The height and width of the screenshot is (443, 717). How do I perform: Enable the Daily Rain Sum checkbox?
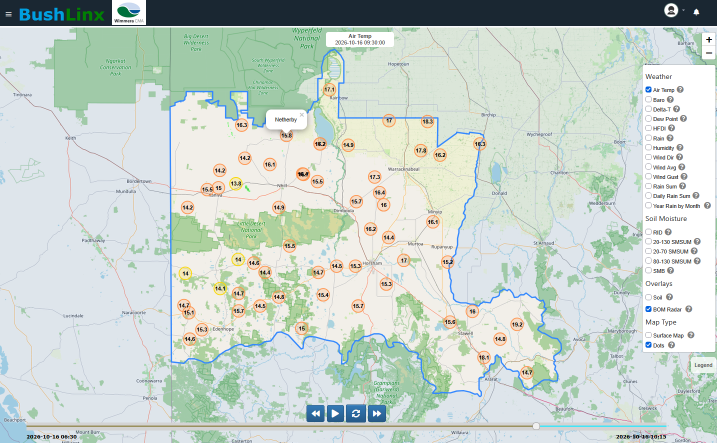[648, 196]
